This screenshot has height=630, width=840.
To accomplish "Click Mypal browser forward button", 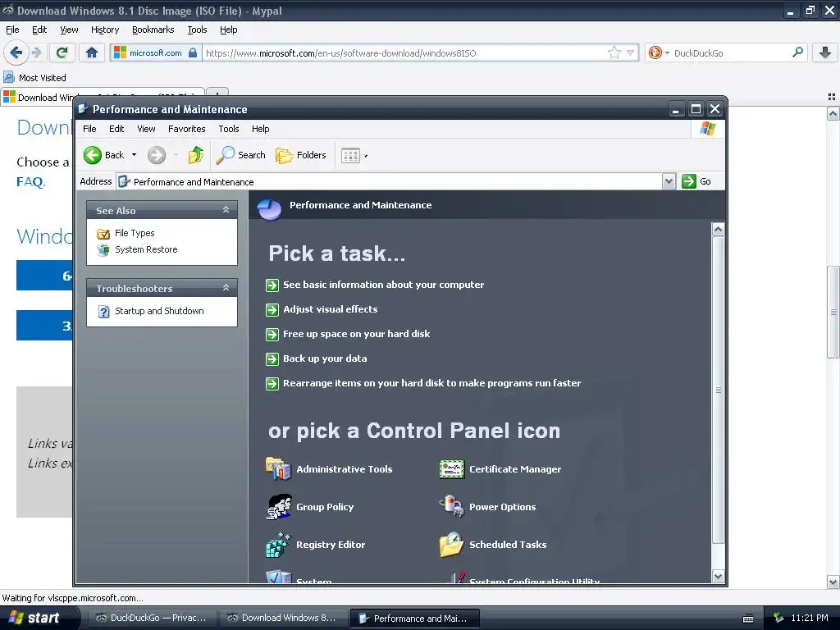I will (36, 52).
